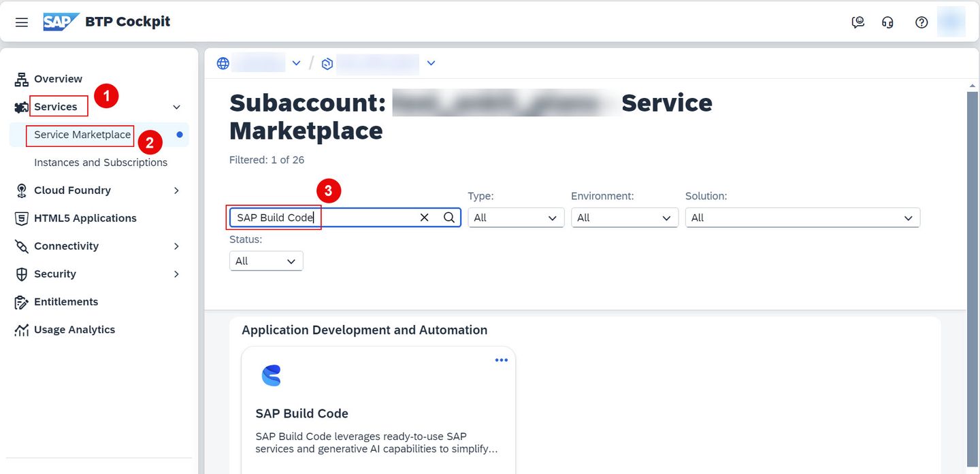The height and width of the screenshot is (474, 980).
Task: Open the user profile avatar
Action: coord(951,22)
